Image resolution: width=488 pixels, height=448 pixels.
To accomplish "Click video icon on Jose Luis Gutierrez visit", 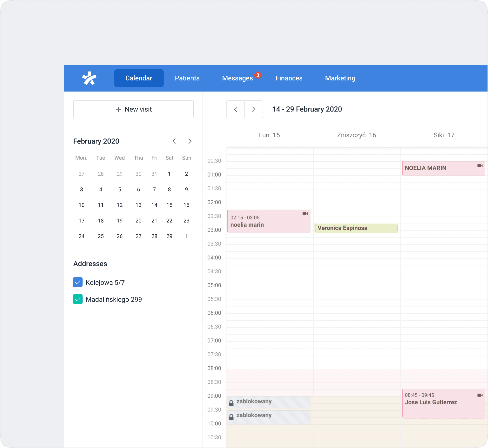I will point(480,395).
